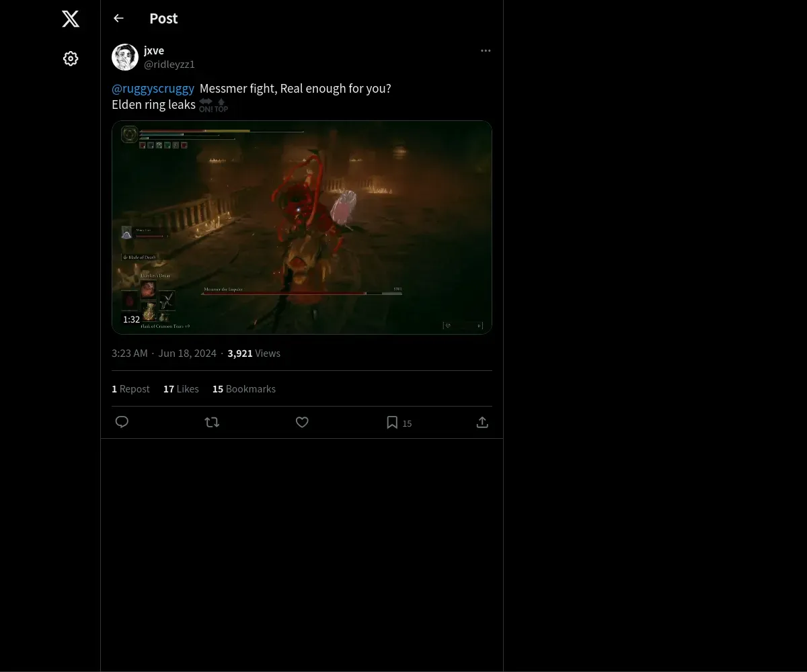Open handle @ridleyzz1
The height and width of the screenshot is (672, 807).
tap(169, 65)
